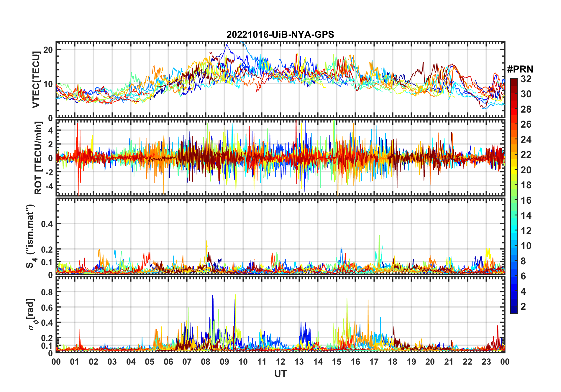Click S4 panel y-tick label 0.4
This screenshot has width=561, height=392.
[47, 224]
